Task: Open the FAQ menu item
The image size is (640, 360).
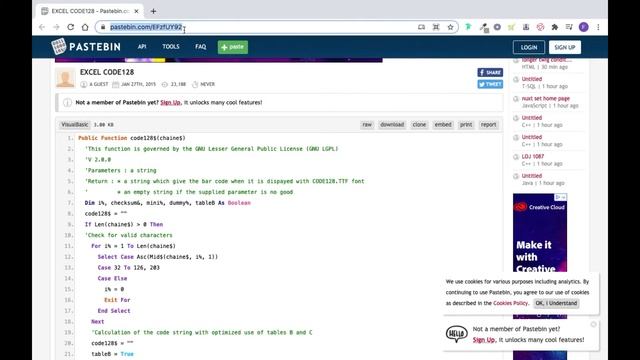Action: coord(200,47)
